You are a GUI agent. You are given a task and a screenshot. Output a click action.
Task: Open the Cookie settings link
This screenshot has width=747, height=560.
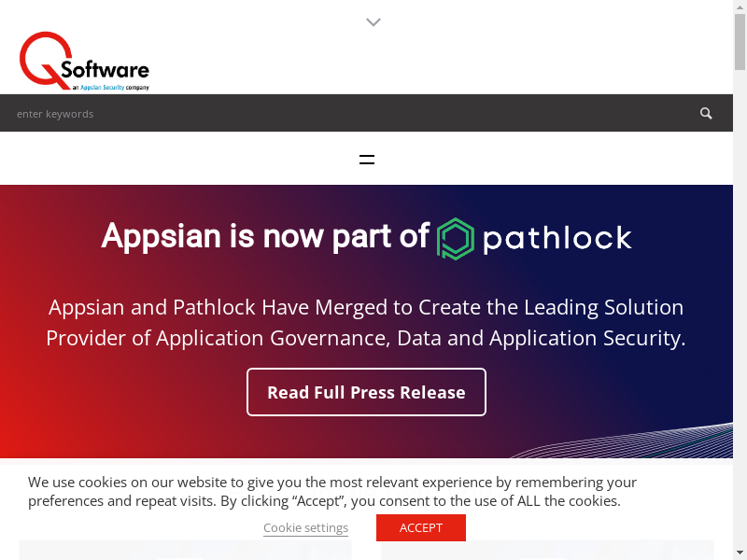(x=305, y=528)
